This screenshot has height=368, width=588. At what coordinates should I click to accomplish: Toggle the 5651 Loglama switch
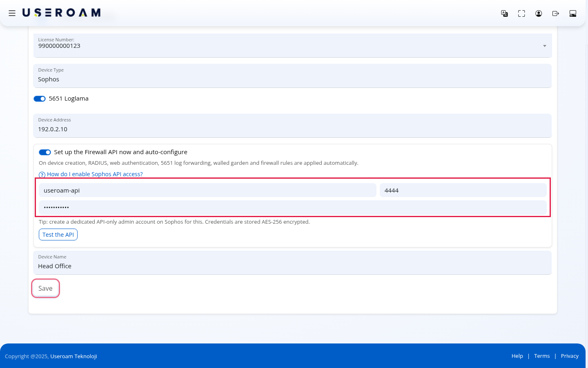(x=40, y=99)
